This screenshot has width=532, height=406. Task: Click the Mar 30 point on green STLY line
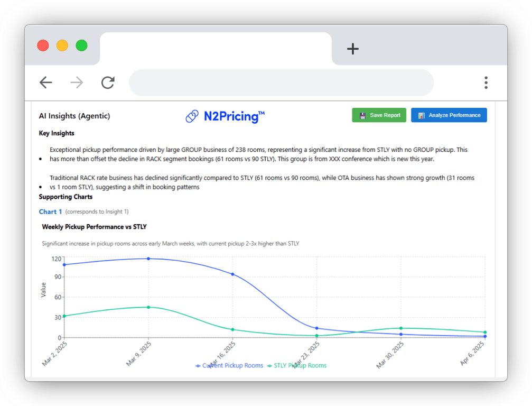(x=402, y=328)
